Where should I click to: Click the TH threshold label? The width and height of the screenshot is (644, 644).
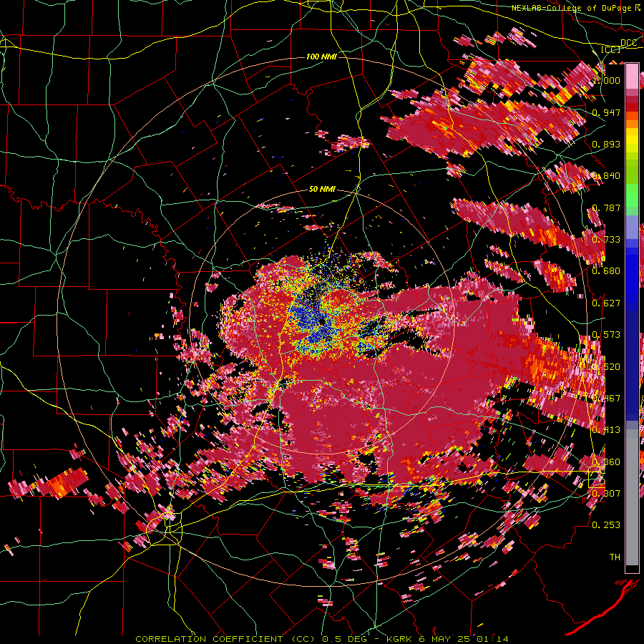[x=615, y=557]
